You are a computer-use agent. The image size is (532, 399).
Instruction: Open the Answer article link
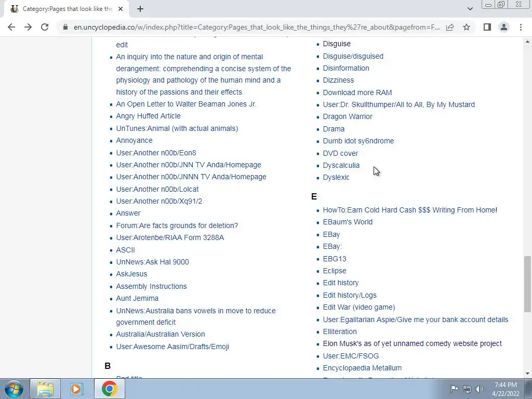tap(128, 213)
